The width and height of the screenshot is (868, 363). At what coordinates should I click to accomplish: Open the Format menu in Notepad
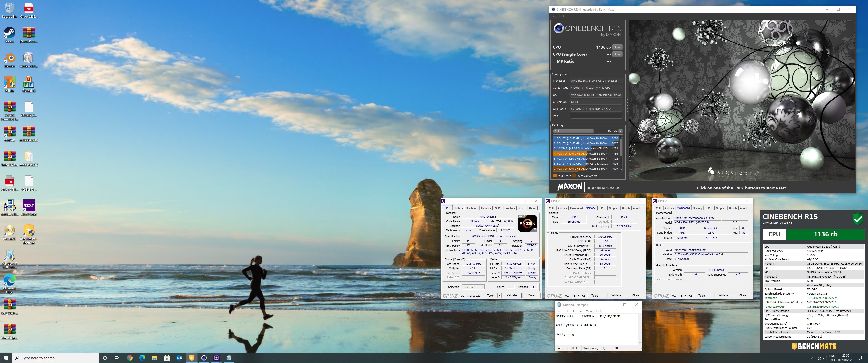pyautogui.click(x=578, y=311)
